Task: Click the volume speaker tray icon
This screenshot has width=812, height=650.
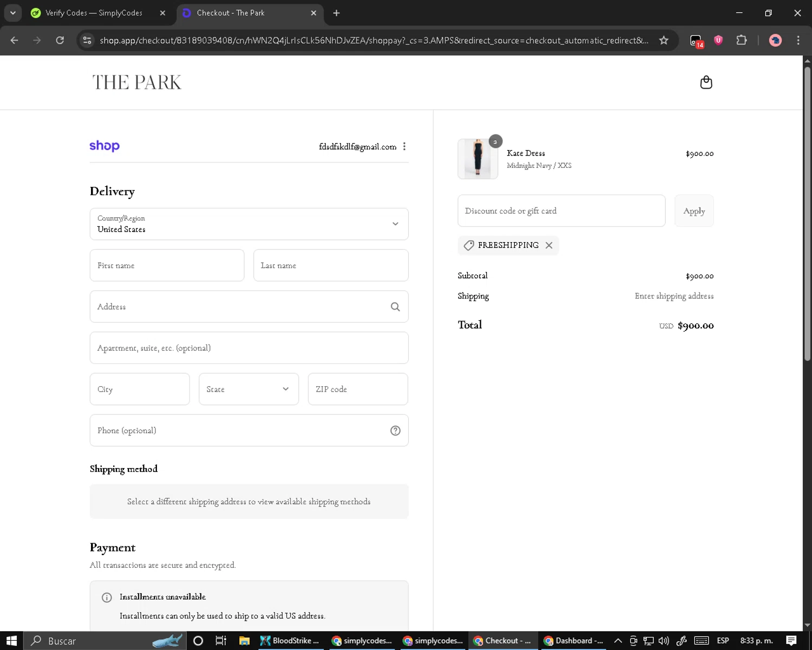Action: tap(664, 641)
